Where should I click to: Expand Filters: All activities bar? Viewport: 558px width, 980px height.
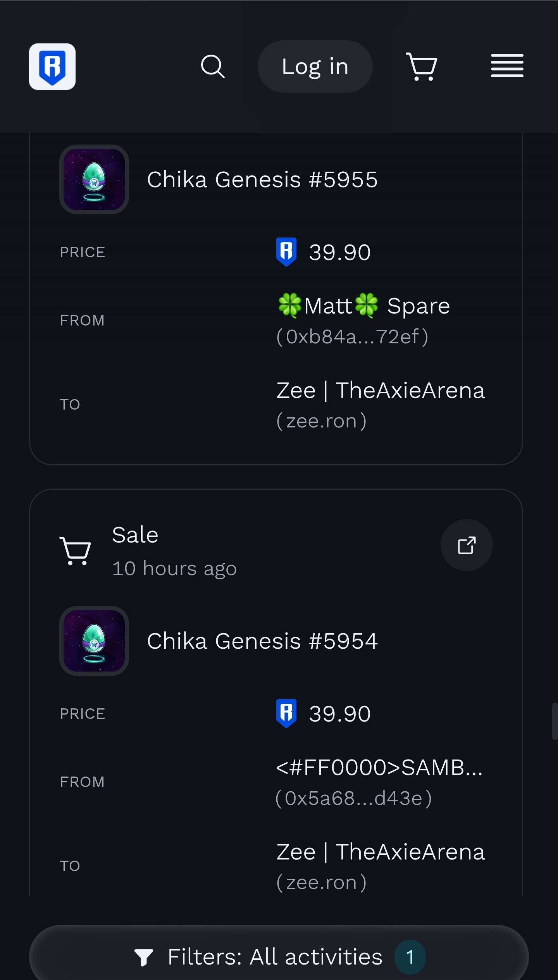tap(279, 957)
